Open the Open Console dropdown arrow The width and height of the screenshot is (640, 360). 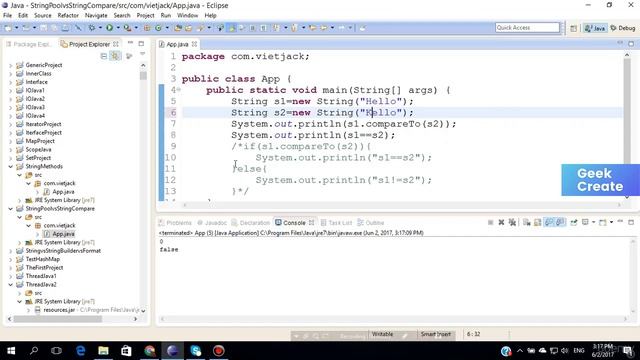611,222
